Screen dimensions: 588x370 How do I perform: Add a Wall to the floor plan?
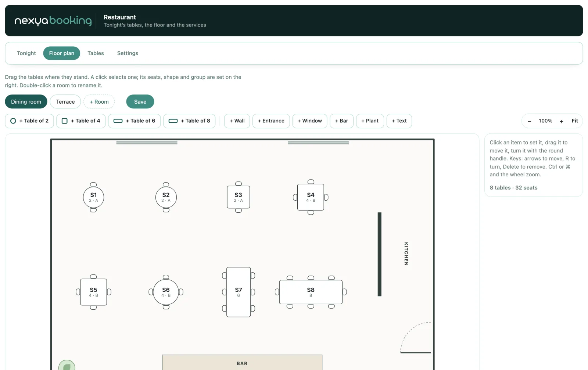coord(237,121)
